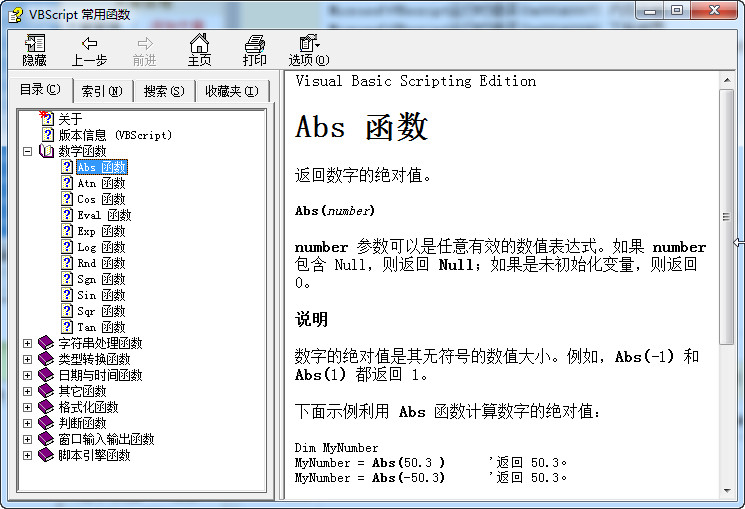Click the purple book icon of 脚本引擎函数

(x=46, y=455)
